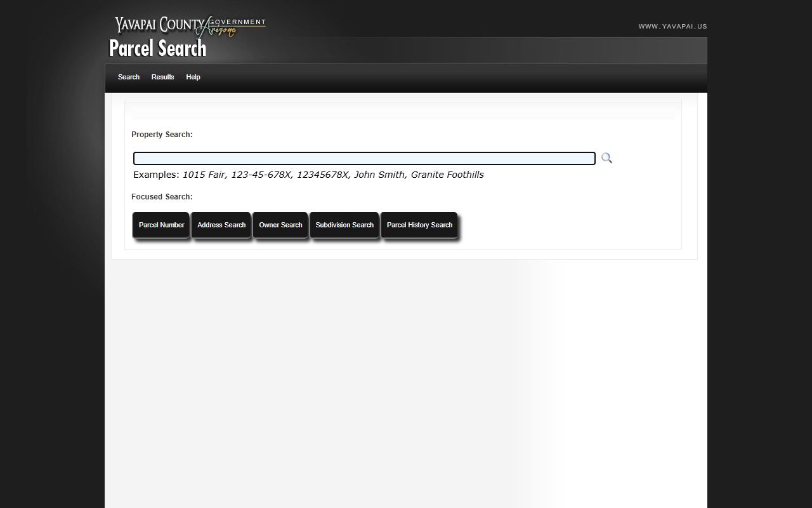Click the "123-45-678X" example text
812x508 pixels.
(261, 175)
